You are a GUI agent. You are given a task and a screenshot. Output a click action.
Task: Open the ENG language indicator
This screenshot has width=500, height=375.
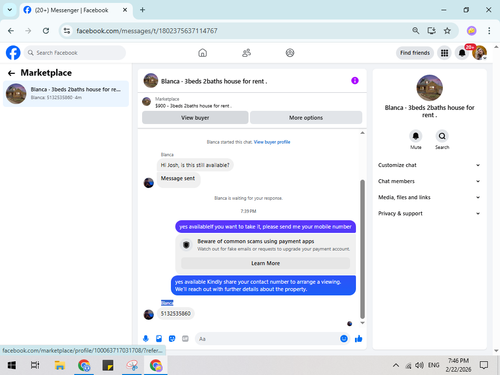433,365
